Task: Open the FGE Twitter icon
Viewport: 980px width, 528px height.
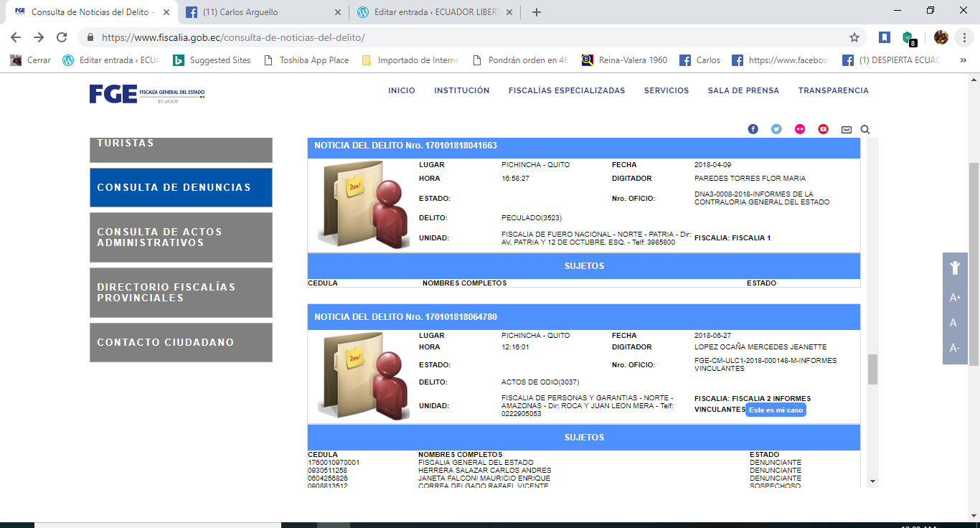Action: point(776,129)
